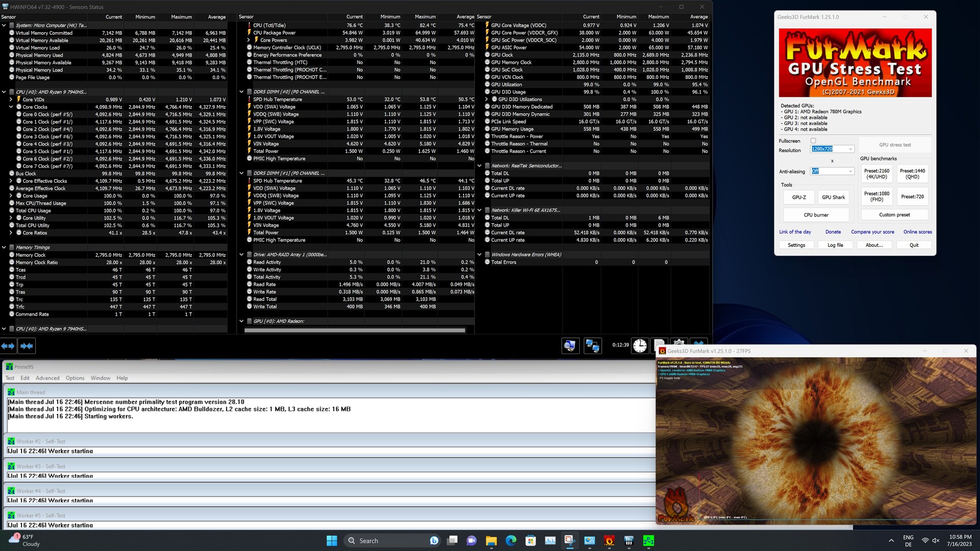Collapse the Memory Timings sensor group
The width and height of the screenshot is (980, 551).
[4, 247]
